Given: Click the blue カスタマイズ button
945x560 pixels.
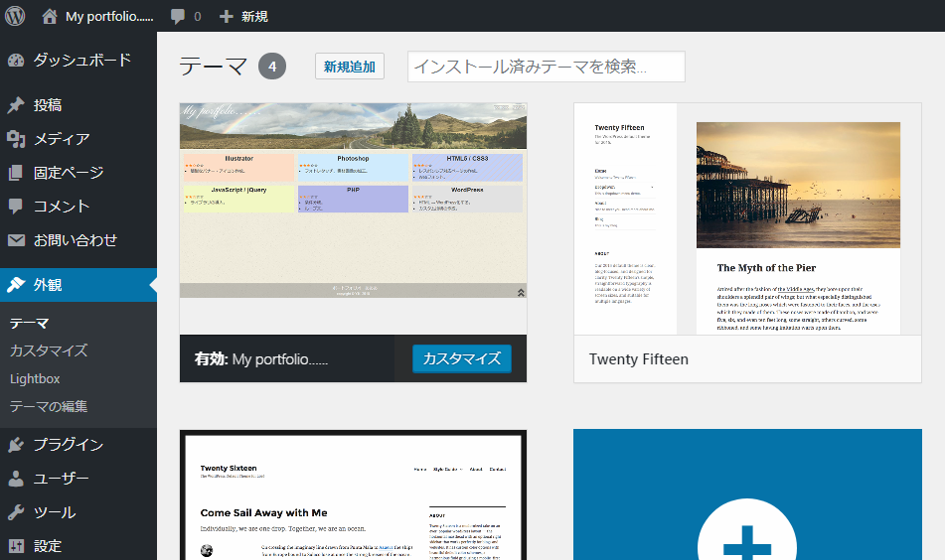Looking at the screenshot, I should (x=462, y=358).
